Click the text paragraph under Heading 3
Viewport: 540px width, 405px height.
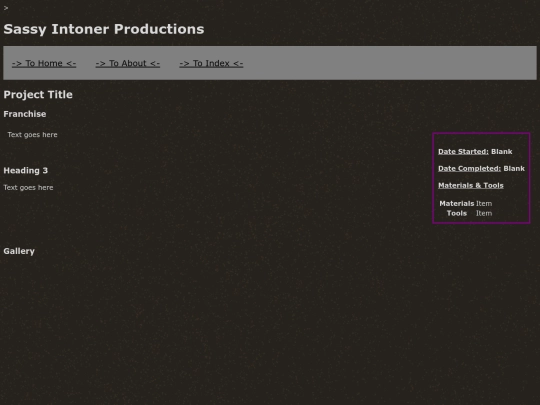(x=28, y=188)
